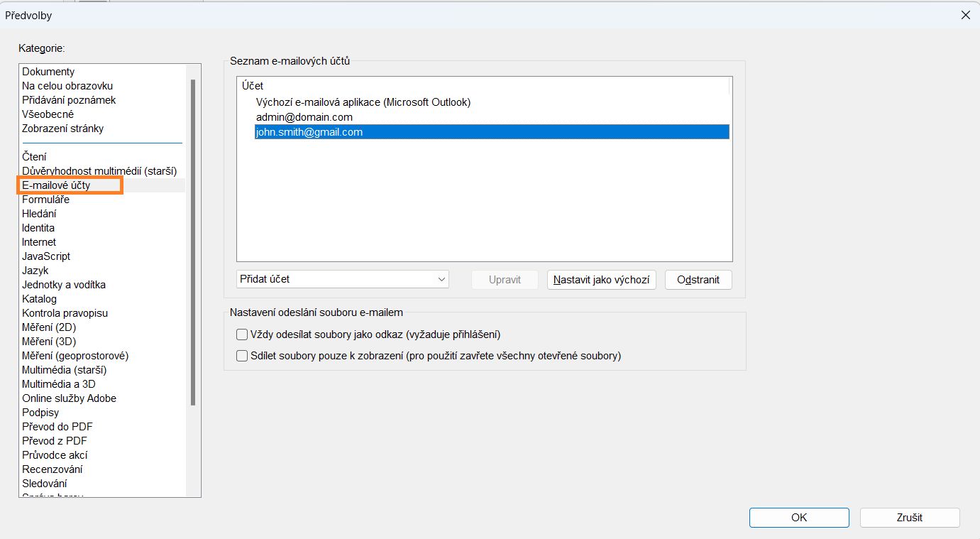Enable 'Vždy odesílat soubory jako odkaz' checkbox
Viewport: 980px width, 539px height.
241,334
